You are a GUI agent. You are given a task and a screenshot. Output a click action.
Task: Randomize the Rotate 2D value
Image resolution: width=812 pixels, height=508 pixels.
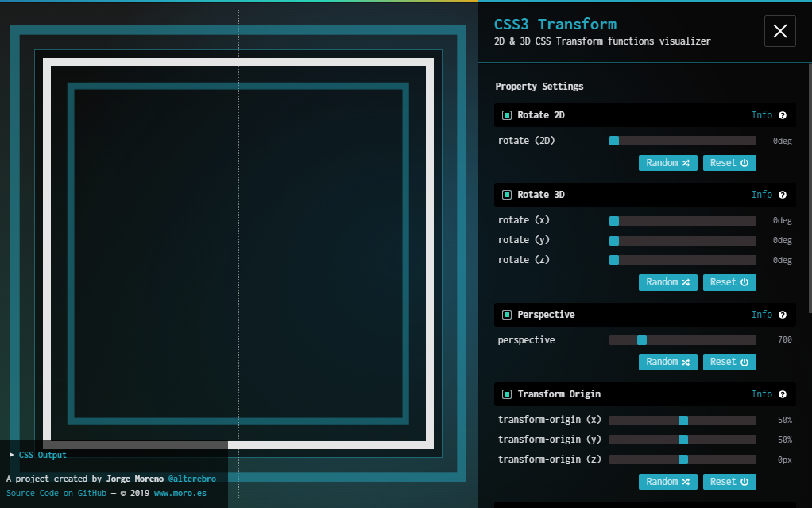click(667, 163)
